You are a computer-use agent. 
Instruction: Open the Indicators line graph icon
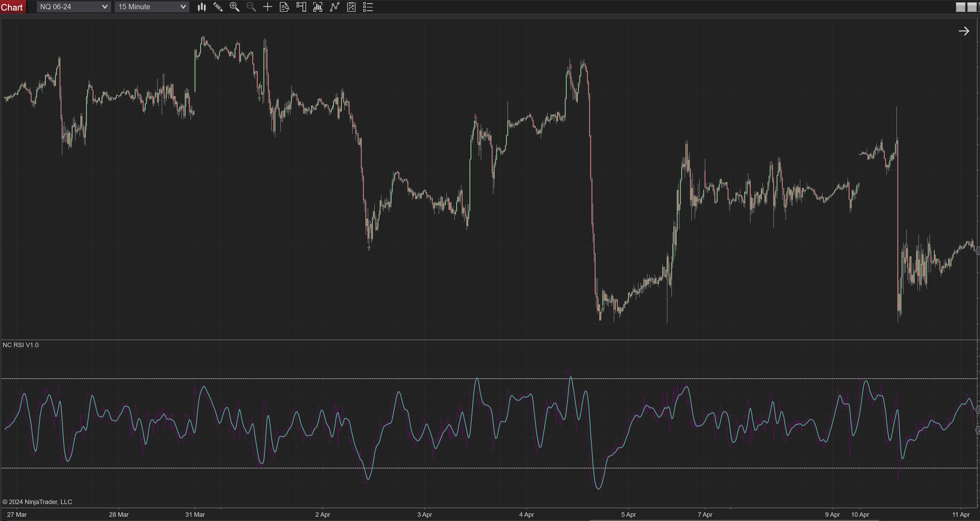pos(334,7)
